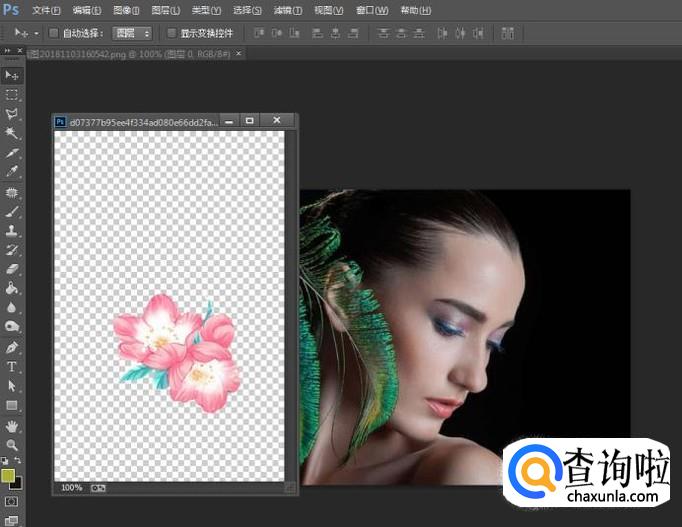This screenshot has width=682, height=527.
Task: Choose the Eraser tool
Action: click(12, 269)
